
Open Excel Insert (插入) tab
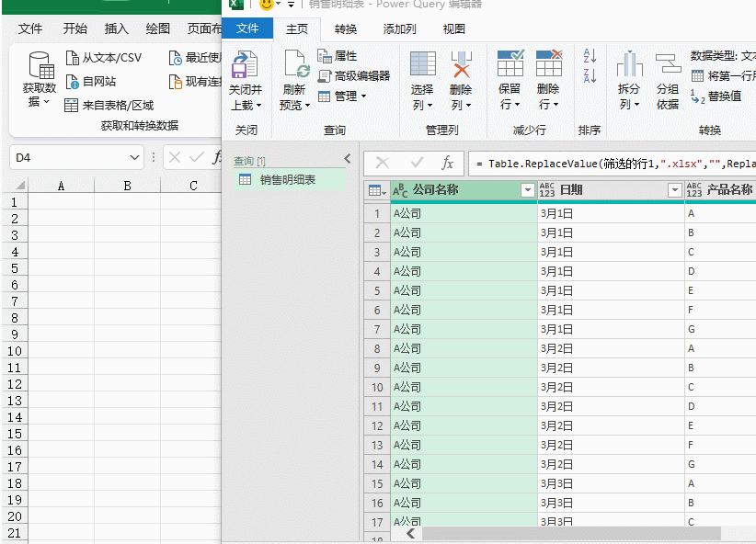117,28
